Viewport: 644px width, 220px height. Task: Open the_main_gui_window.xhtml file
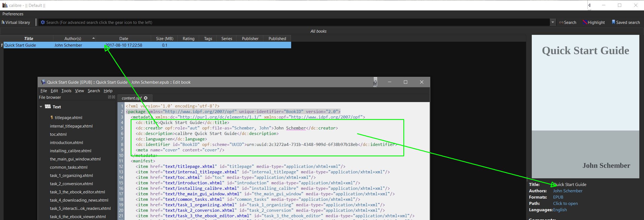coord(75,159)
